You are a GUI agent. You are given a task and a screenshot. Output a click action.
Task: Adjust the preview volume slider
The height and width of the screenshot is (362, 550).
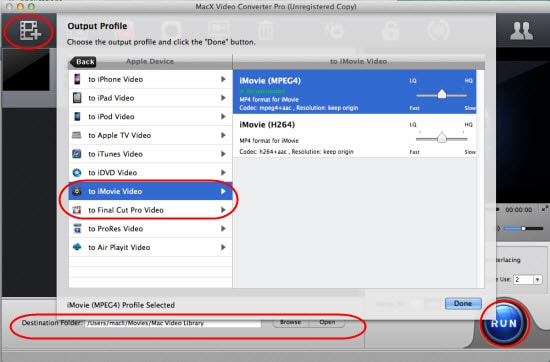point(523,228)
